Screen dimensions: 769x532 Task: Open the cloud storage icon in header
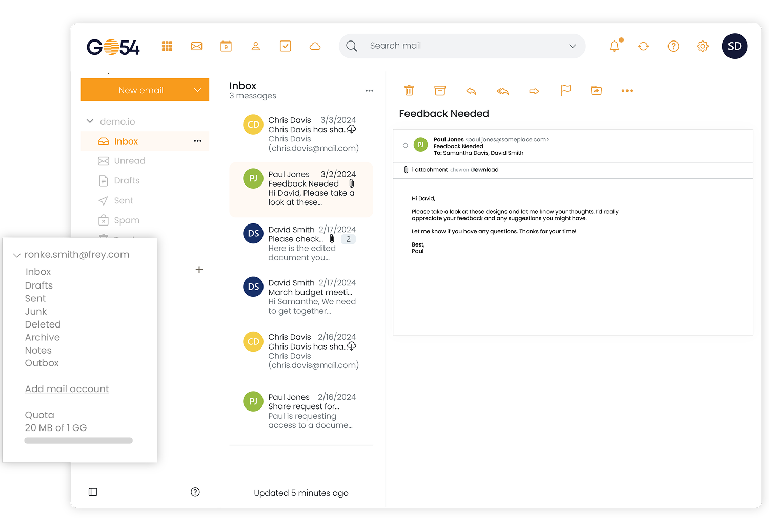315,46
